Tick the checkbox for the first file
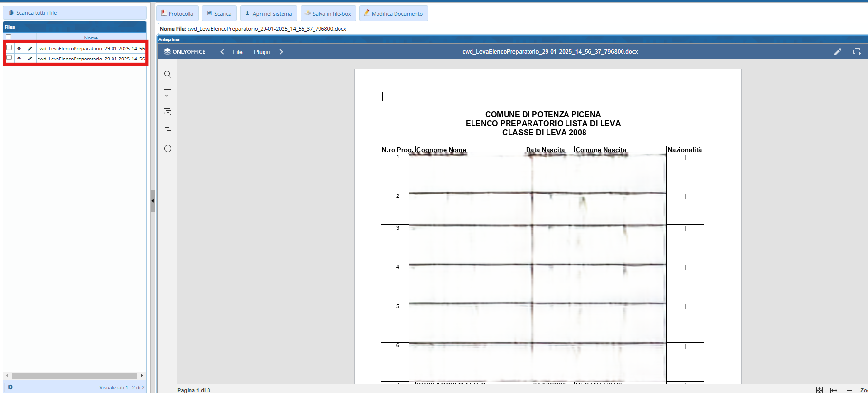This screenshot has width=868, height=393. 9,48
